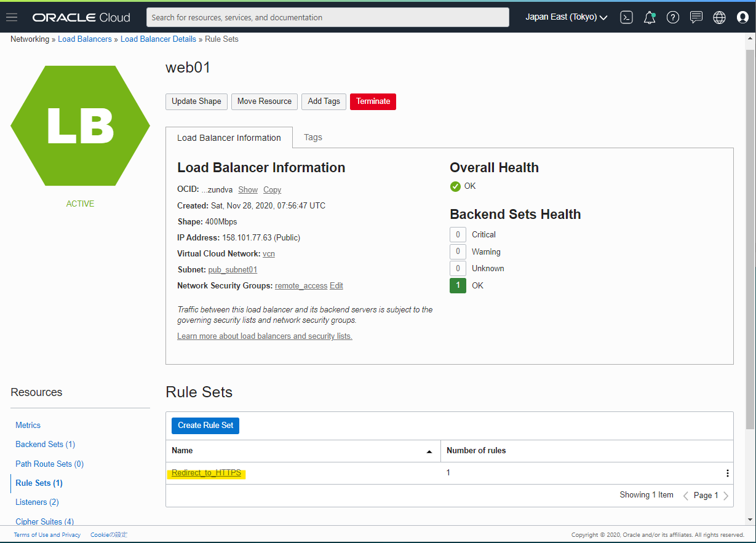
Task: Open the user profile icon
Action: 742,17
